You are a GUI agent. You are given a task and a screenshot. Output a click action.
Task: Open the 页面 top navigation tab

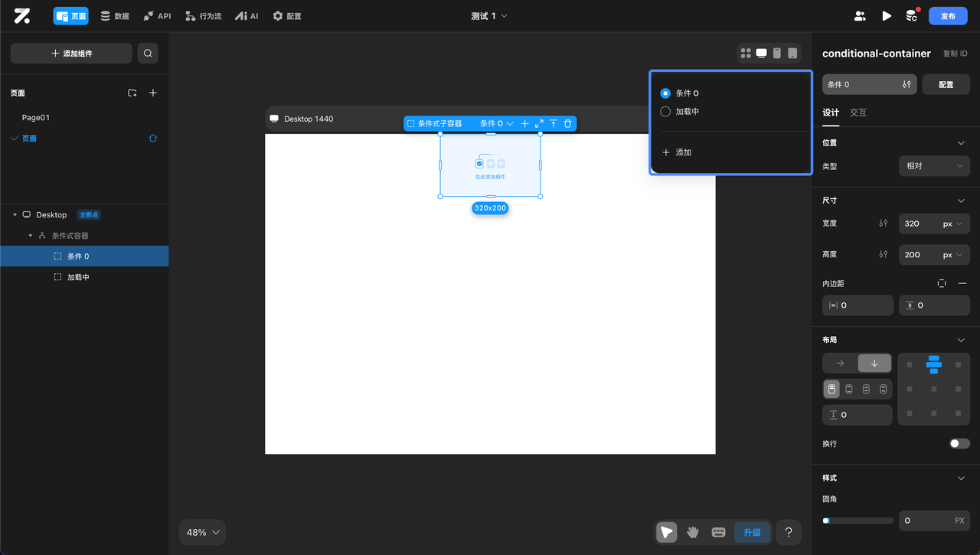[x=70, y=16]
